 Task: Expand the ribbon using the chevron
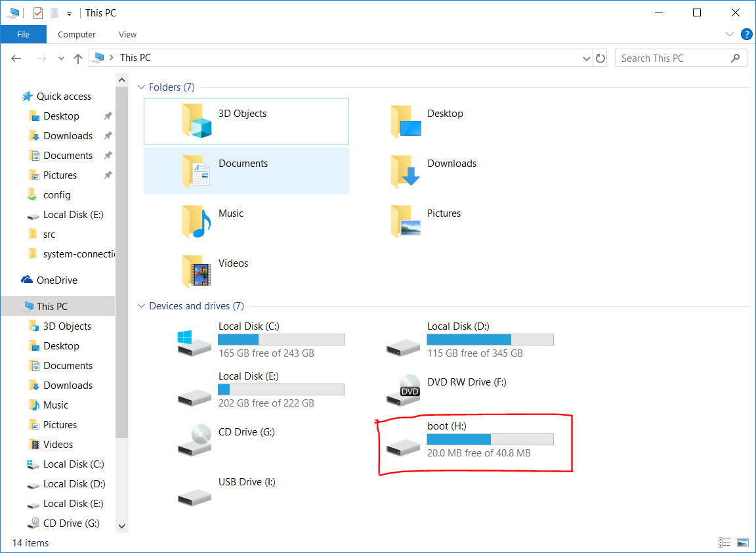pyautogui.click(x=730, y=34)
